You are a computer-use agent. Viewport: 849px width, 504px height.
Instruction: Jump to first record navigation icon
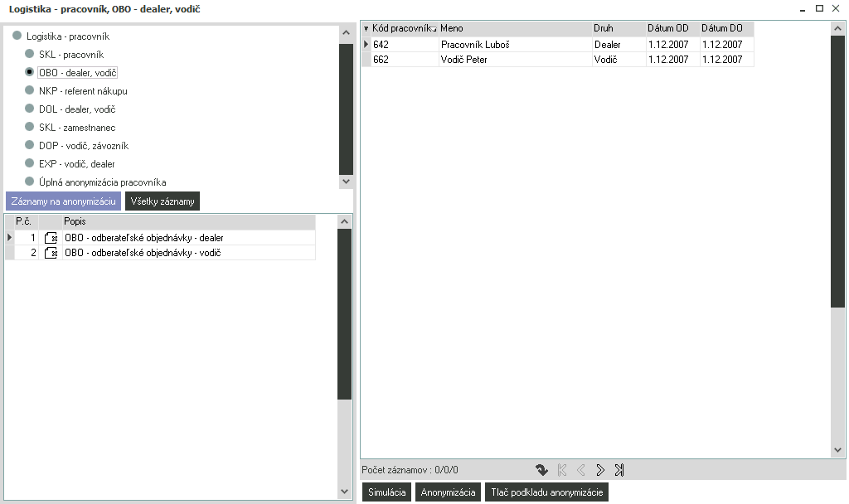pyautogui.click(x=562, y=470)
